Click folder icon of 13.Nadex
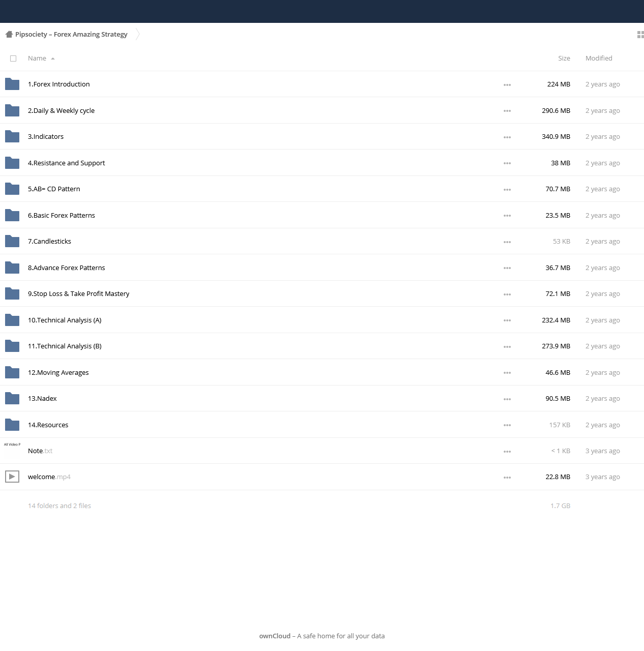 [x=12, y=398]
